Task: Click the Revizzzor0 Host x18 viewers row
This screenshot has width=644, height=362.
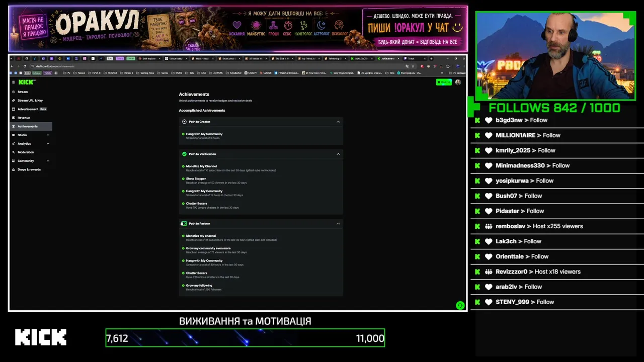Action: coord(557,271)
